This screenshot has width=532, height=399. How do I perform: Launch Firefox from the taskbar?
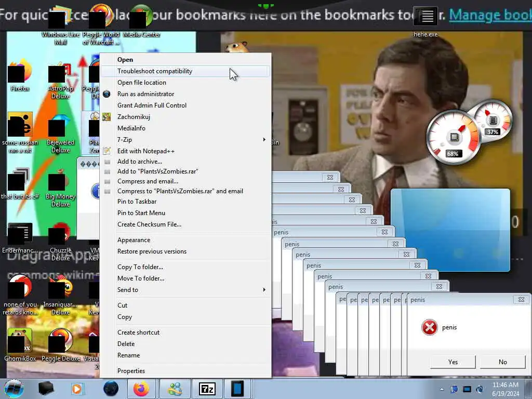(x=141, y=389)
